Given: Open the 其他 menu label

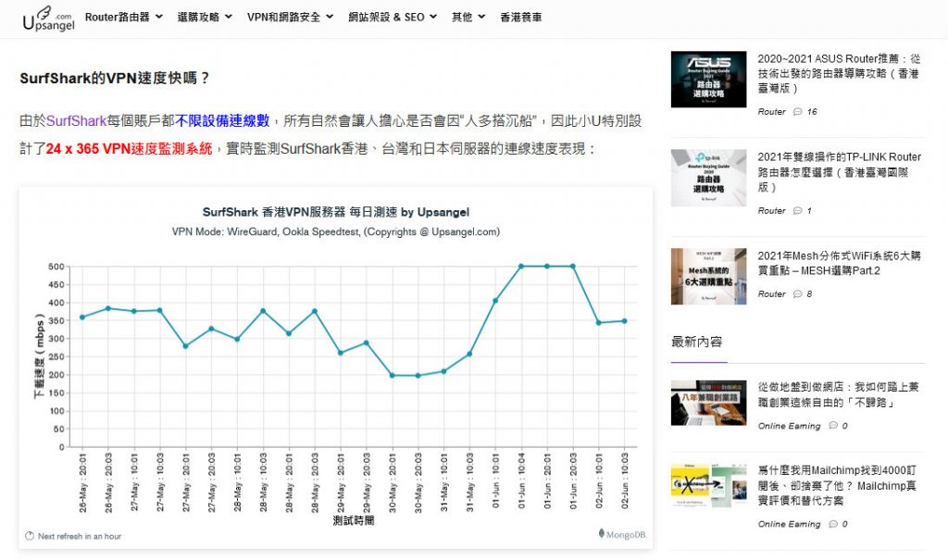Looking at the screenshot, I should click(x=462, y=18).
